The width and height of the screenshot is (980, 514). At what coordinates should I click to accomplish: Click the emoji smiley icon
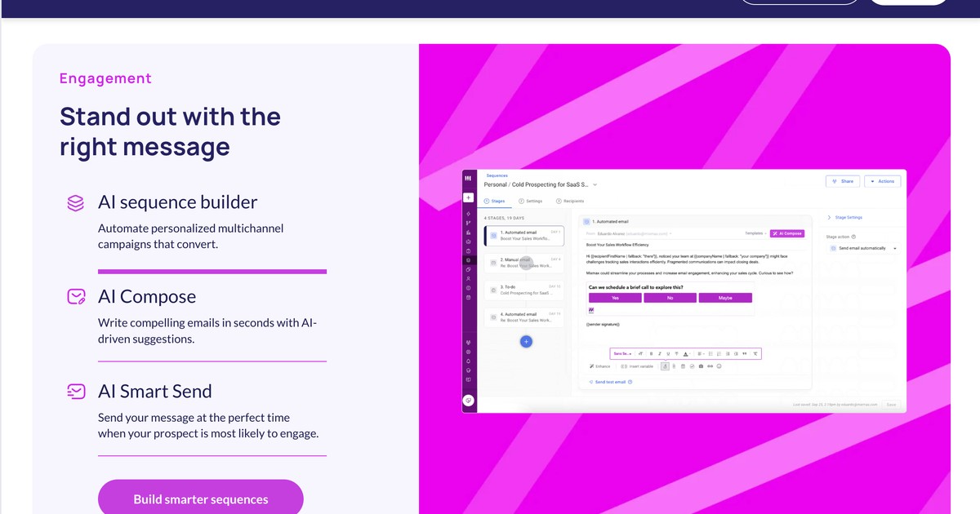click(x=719, y=366)
